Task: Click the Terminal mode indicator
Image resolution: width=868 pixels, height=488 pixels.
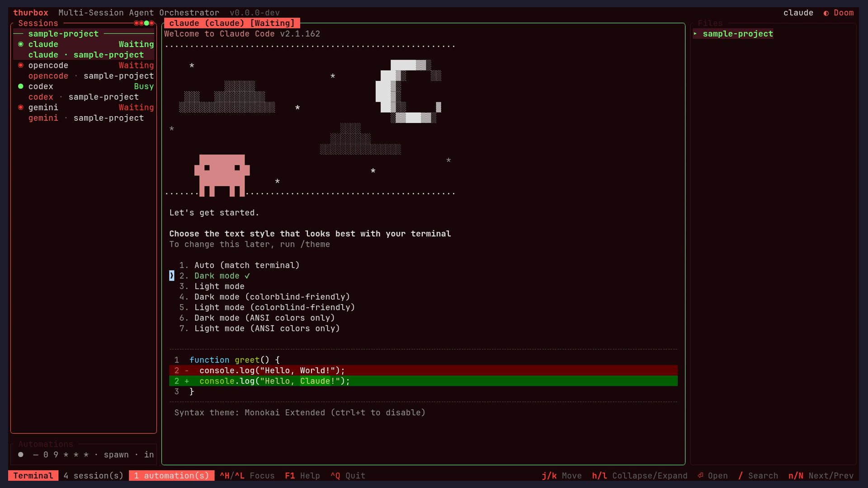Action: (x=33, y=476)
